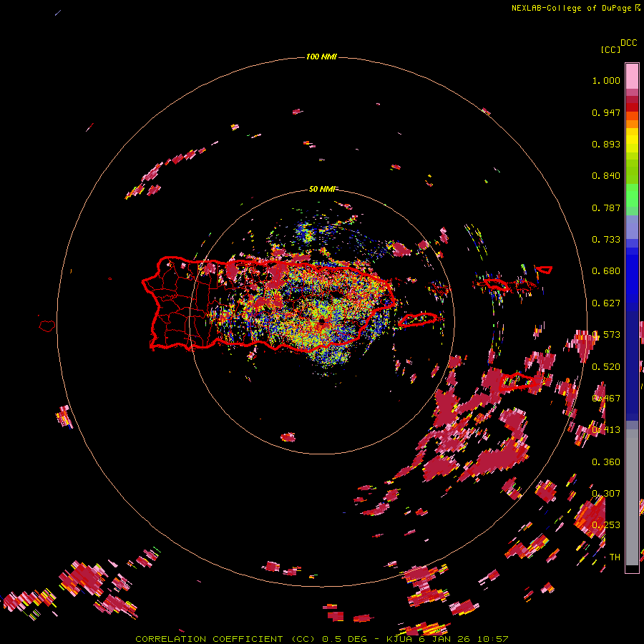Pick the light pink top color bar segment
This screenshot has width=644, height=644.
click(x=632, y=77)
